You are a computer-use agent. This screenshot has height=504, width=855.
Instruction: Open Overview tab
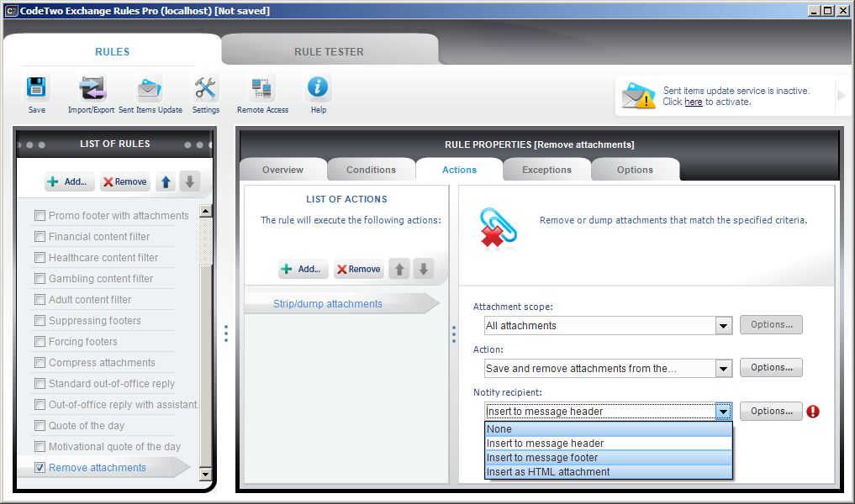[x=282, y=170]
